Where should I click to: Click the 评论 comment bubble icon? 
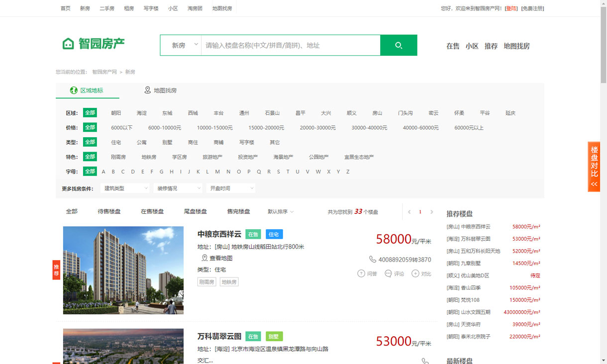(388, 273)
